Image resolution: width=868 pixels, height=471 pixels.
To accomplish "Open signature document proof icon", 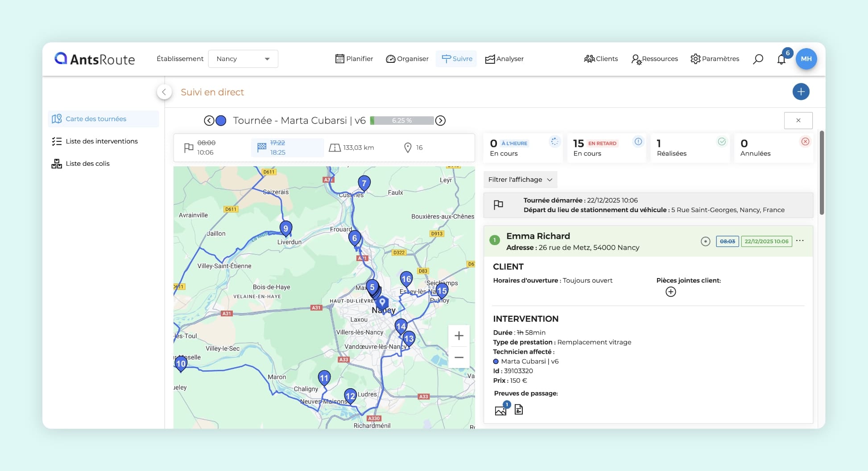I will tap(518, 410).
